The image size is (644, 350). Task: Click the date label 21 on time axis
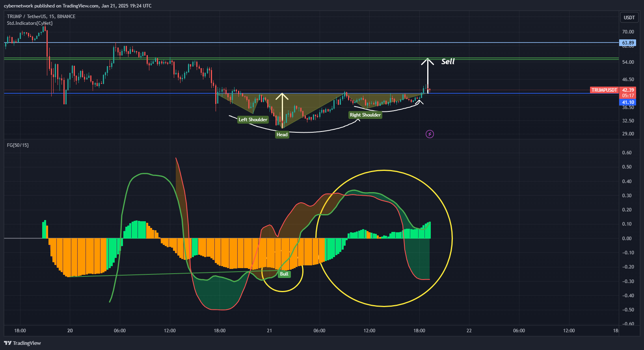pyautogui.click(x=270, y=331)
